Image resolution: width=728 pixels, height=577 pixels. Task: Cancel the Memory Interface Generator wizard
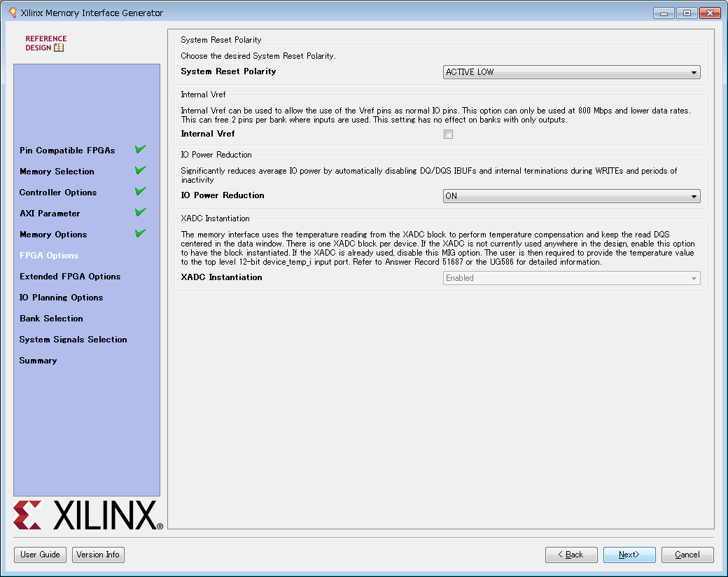click(x=687, y=555)
